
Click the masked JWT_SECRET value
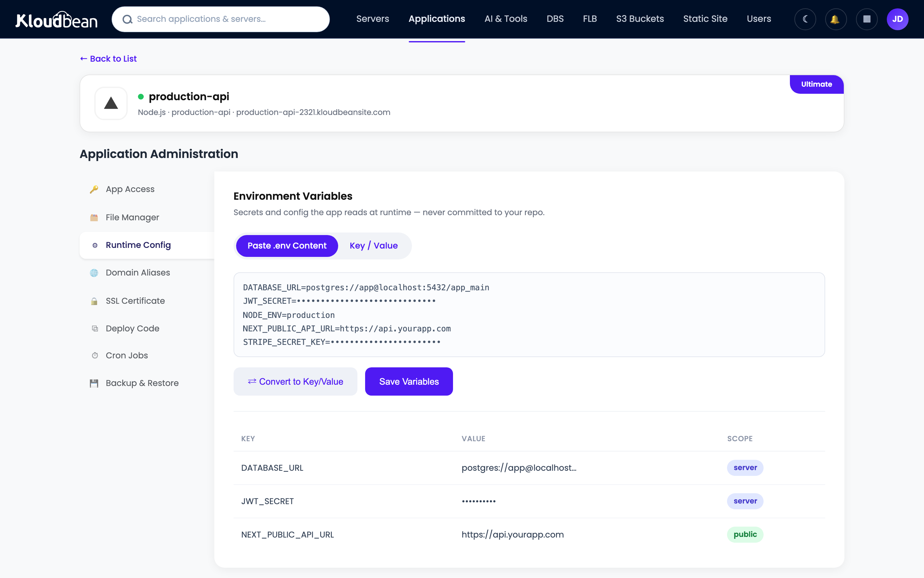pos(478,501)
